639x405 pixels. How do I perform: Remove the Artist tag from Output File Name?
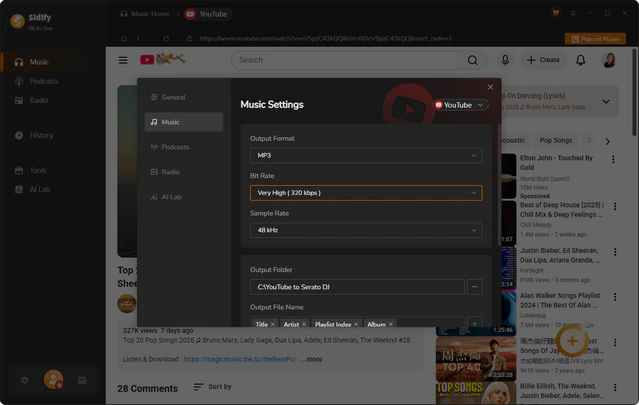point(304,324)
